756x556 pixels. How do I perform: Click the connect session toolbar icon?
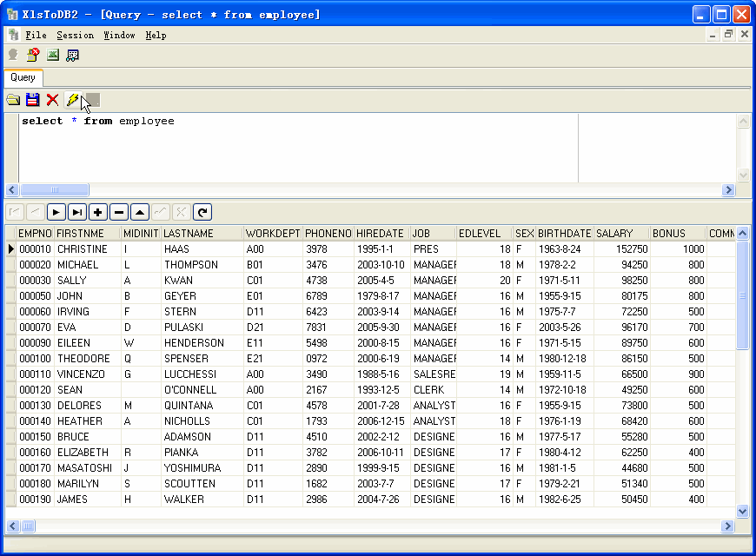click(13, 55)
